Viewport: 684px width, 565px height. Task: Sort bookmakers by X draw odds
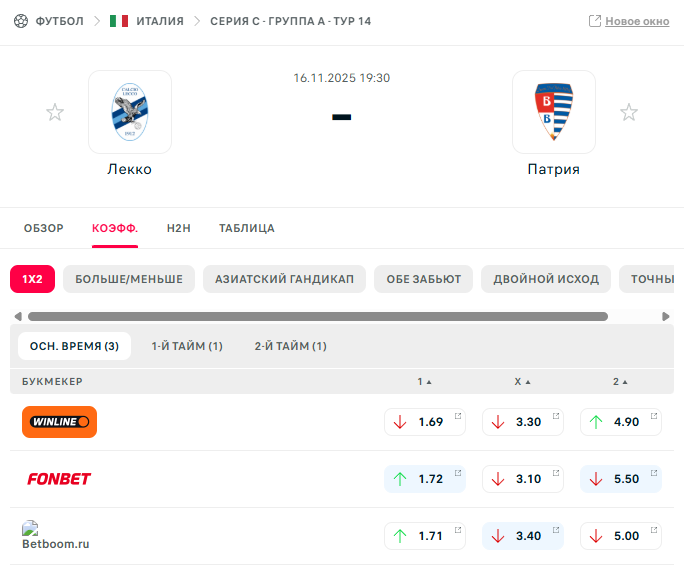pos(522,382)
